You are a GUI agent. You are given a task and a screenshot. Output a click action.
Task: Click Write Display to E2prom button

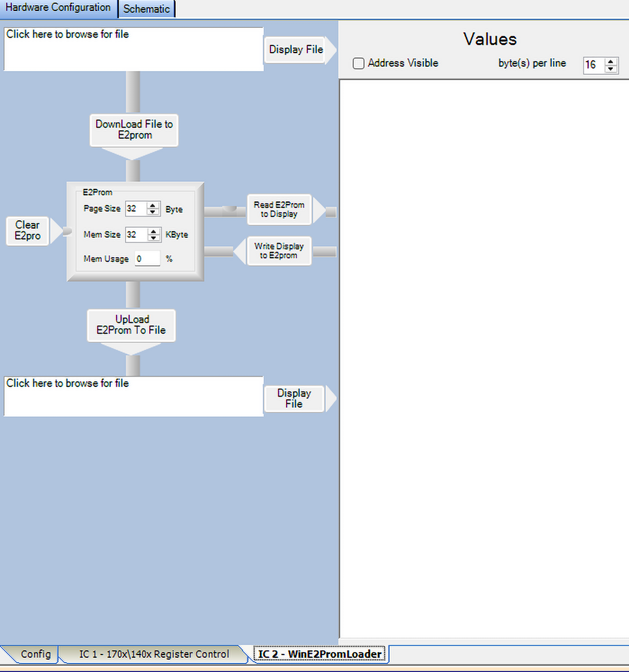279,251
